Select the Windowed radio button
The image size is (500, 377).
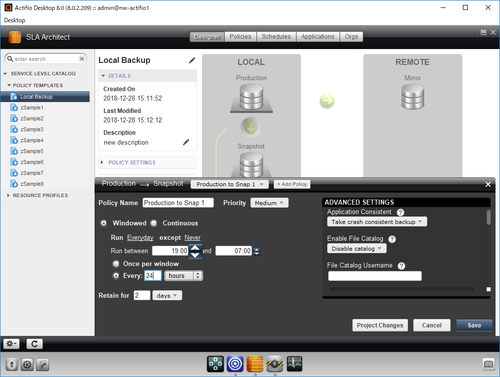click(x=104, y=223)
